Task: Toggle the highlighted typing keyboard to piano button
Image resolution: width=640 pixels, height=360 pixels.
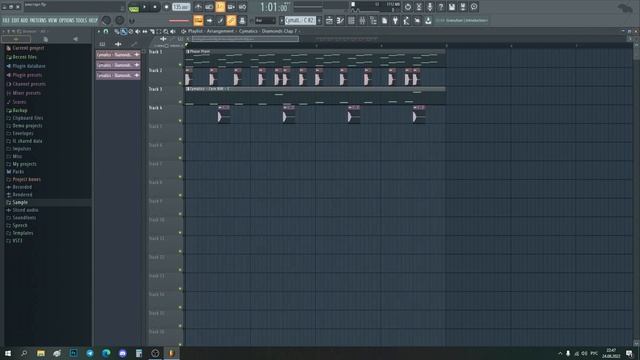Action: [198, 20]
